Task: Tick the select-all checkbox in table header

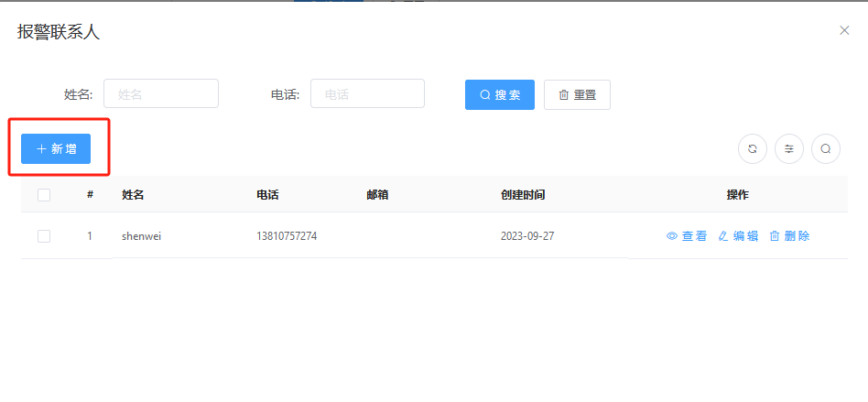Action: click(x=44, y=195)
